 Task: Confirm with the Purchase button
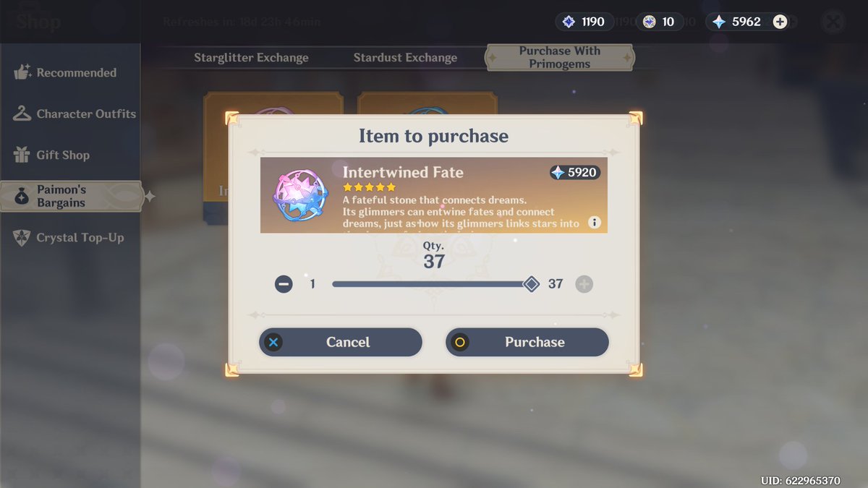coord(527,342)
